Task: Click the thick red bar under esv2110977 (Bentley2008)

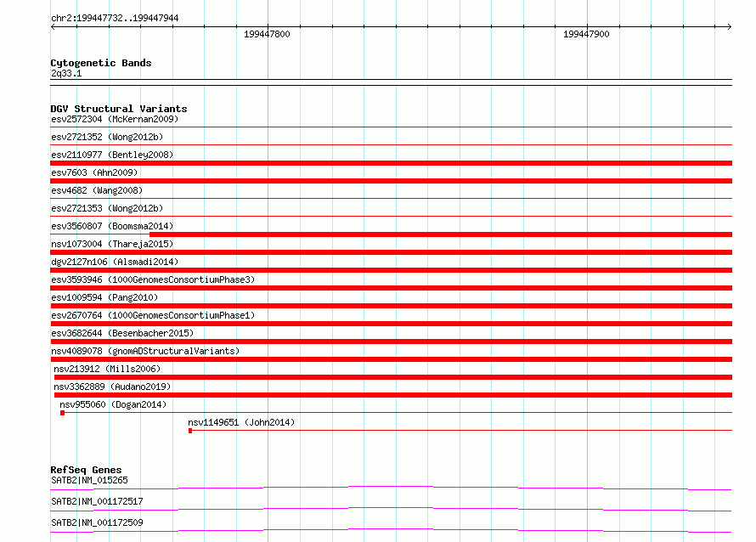Action: (x=391, y=163)
